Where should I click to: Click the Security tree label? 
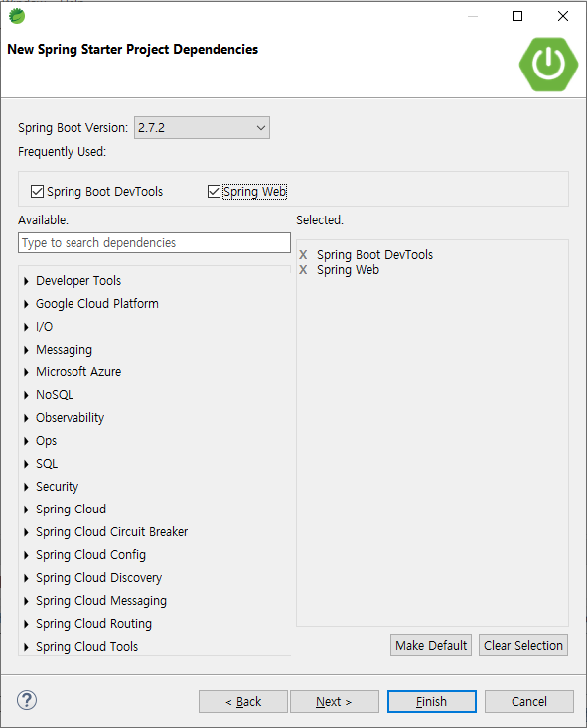[x=58, y=487]
